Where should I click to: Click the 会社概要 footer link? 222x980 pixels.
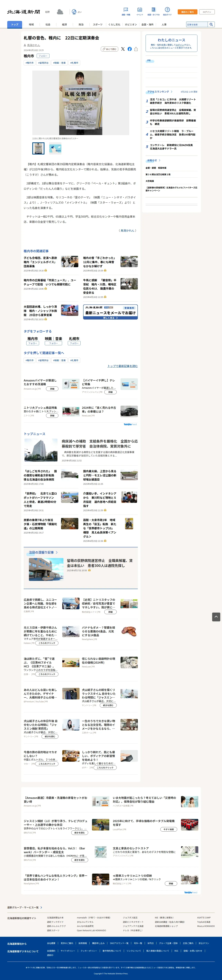pos(51,943)
